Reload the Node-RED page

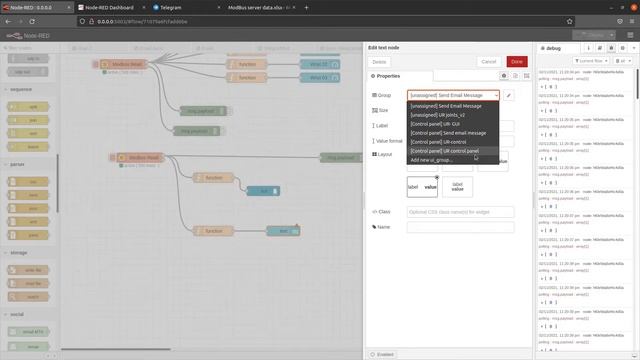pyautogui.click(x=32, y=21)
